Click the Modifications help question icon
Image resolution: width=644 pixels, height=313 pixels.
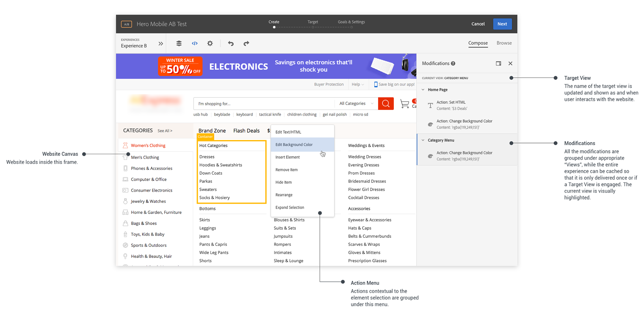pyautogui.click(x=453, y=63)
